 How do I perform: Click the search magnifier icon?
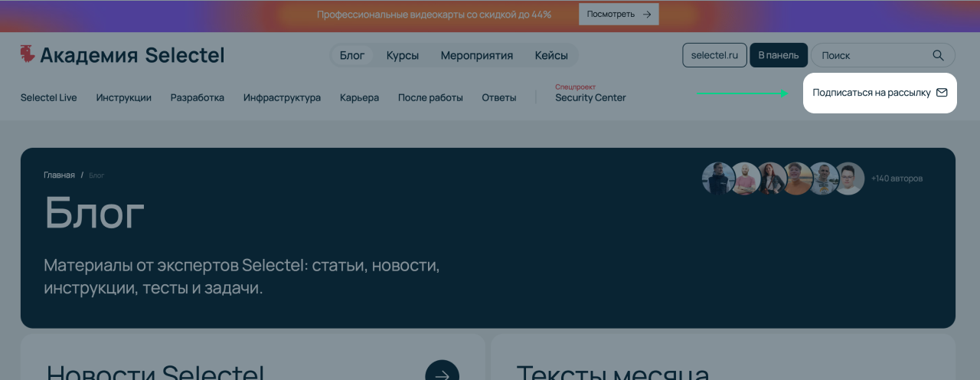pyautogui.click(x=938, y=55)
